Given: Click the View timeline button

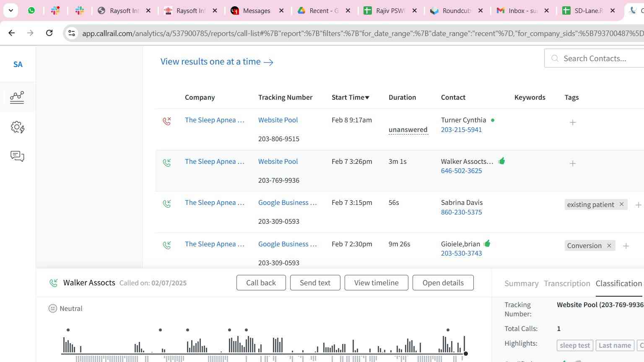Looking at the screenshot, I should coord(377,283).
